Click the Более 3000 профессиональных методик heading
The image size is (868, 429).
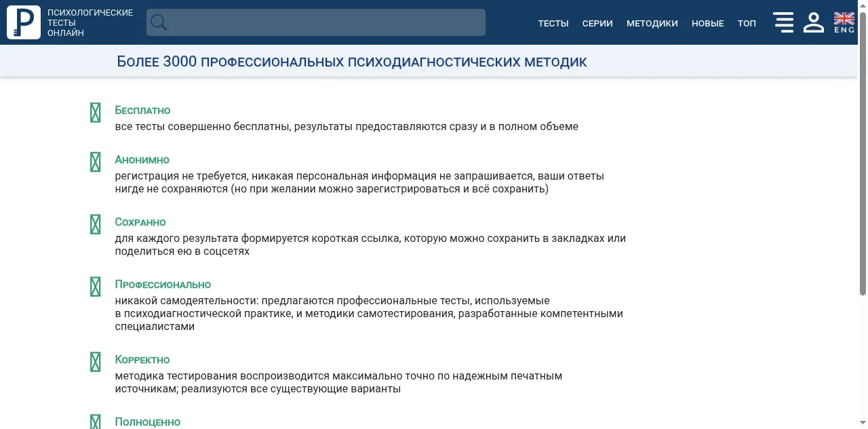[352, 62]
